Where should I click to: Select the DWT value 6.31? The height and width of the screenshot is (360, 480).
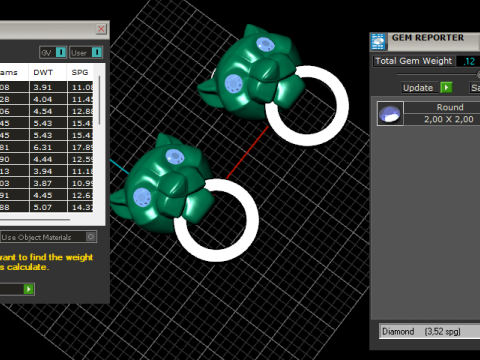coord(43,147)
